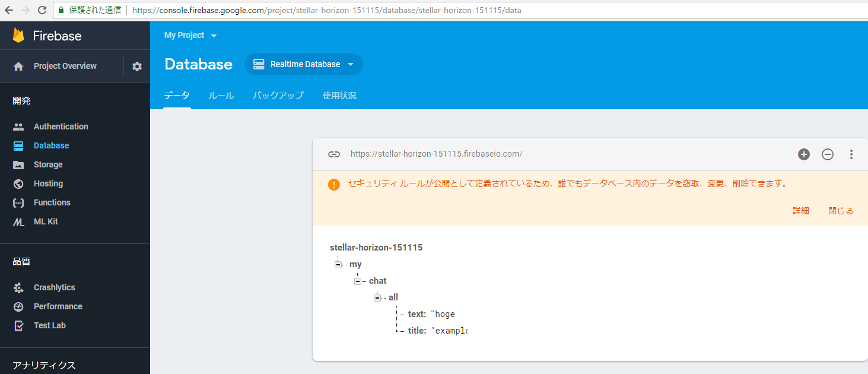Collapse the 'my' tree node
Screen dimensions: 868x374
click(x=338, y=264)
